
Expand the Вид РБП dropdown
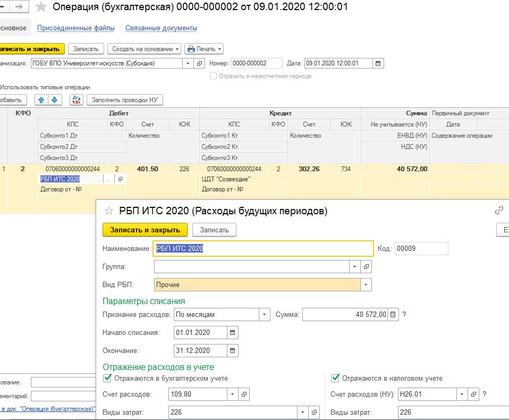coord(366,285)
